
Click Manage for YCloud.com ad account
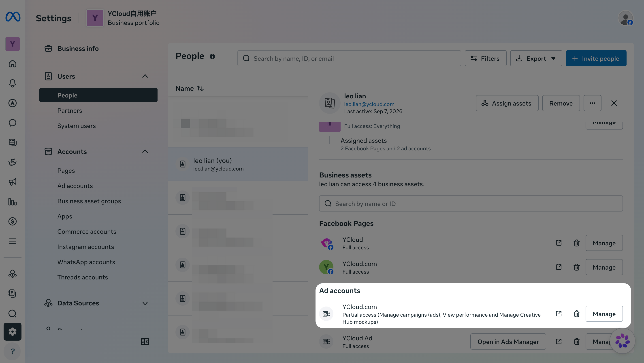coord(604,314)
